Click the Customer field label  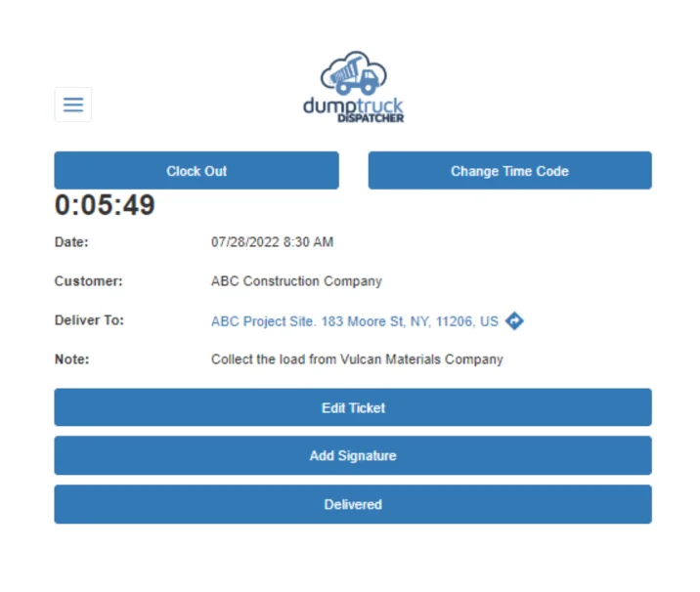pyautogui.click(x=88, y=281)
